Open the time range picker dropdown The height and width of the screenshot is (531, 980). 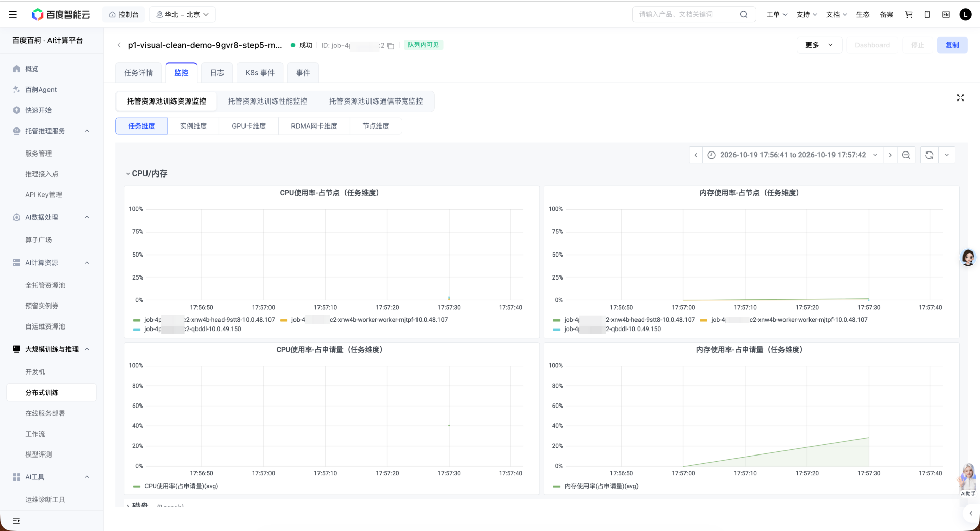793,155
